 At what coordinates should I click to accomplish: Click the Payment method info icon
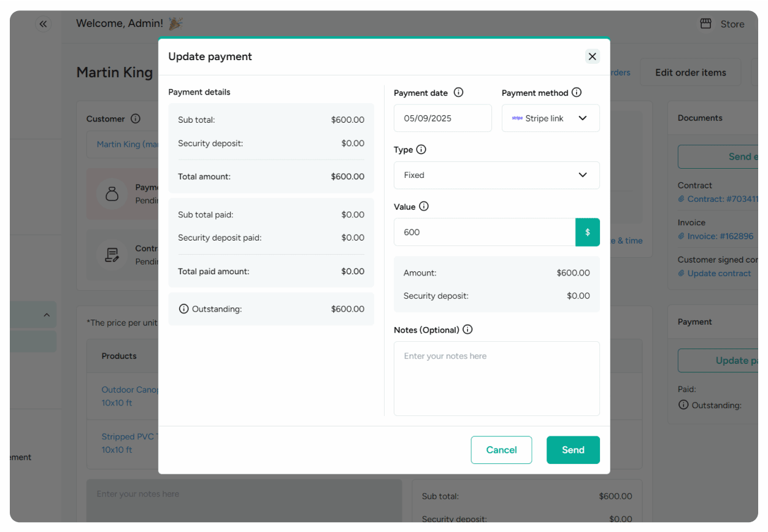point(576,92)
